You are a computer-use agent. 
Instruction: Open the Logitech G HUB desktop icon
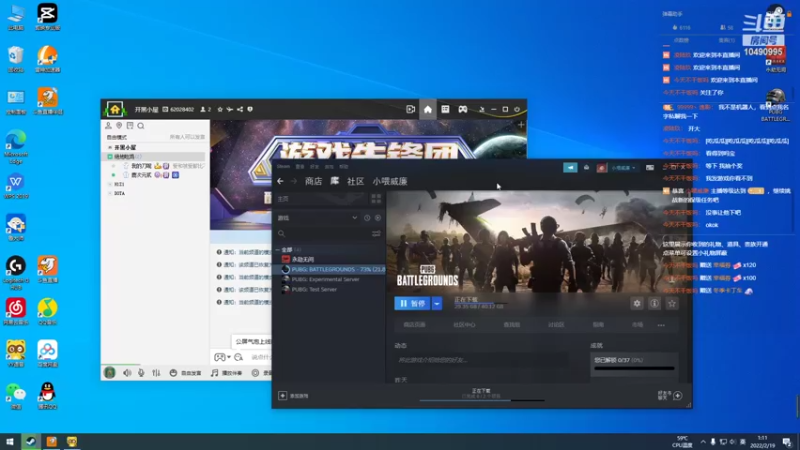pos(16,273)
